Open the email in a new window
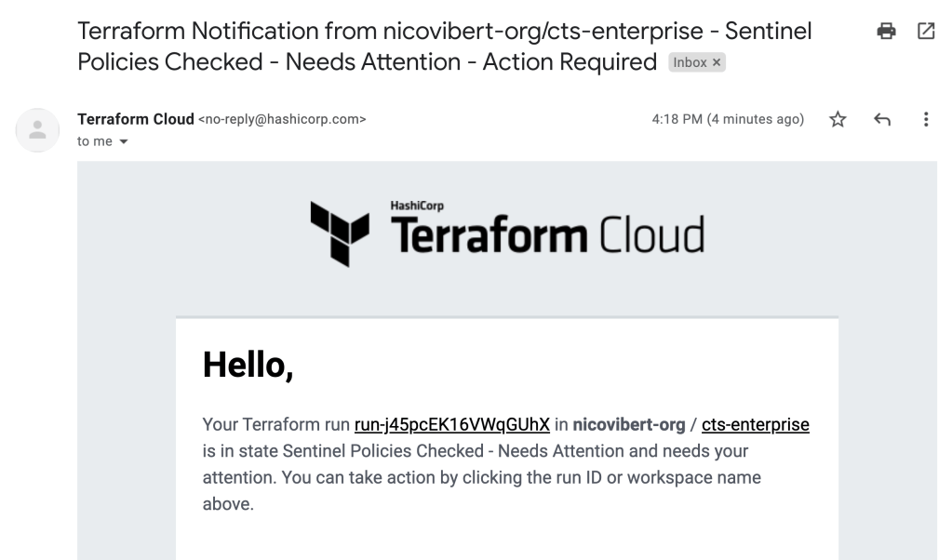952x560 pixels. pyautogui.click(x=926, y=32)
